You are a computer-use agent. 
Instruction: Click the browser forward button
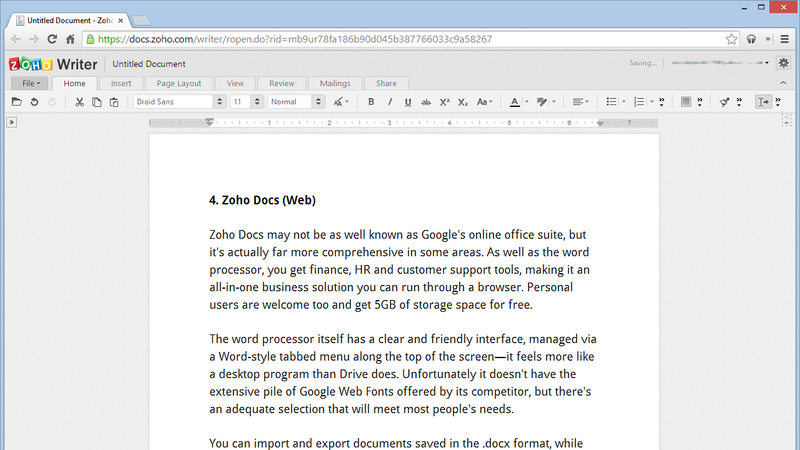(34, 39)
